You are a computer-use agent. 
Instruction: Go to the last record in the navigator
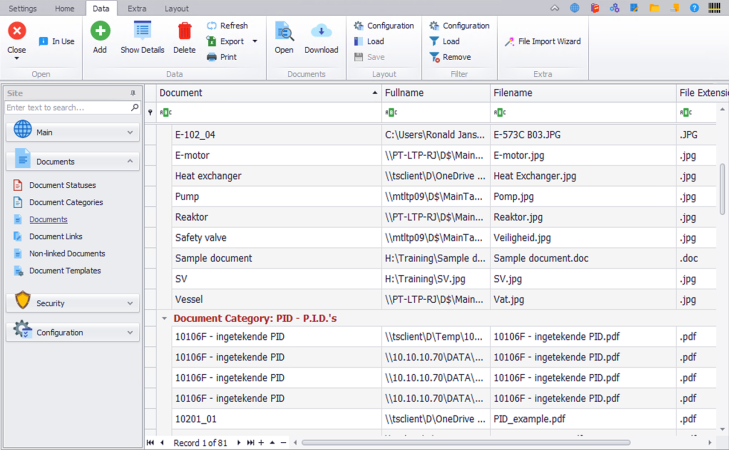click(250, 443)
